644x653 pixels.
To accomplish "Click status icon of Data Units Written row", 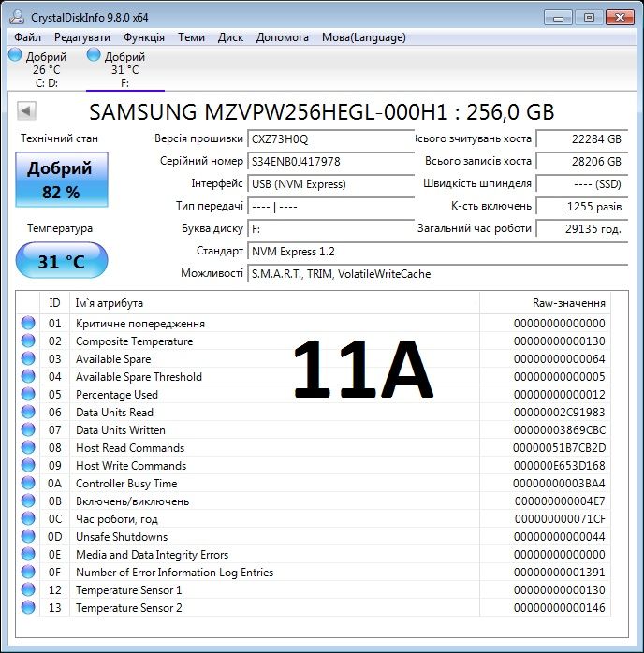I will pyautogui.click(x=28, y=429).
